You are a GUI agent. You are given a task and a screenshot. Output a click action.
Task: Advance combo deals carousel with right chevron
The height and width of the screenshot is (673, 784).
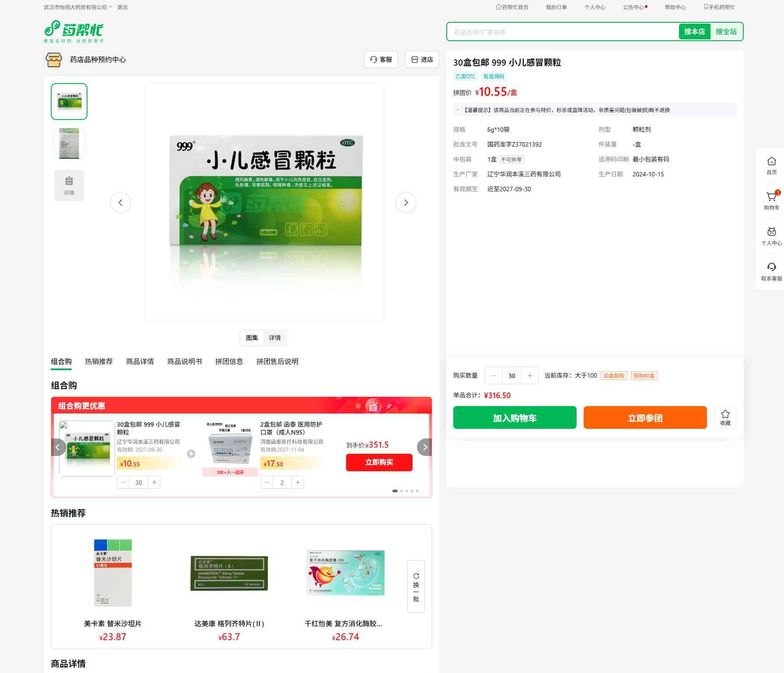point(424,447)
